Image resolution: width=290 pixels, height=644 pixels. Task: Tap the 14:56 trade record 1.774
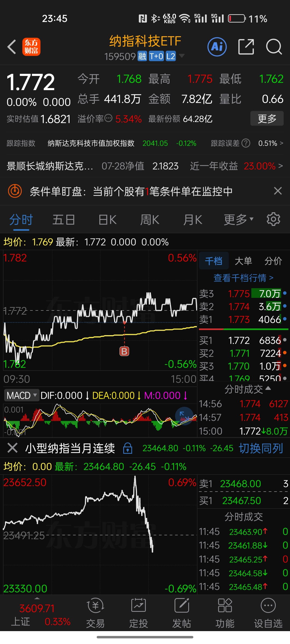(244, 404)
